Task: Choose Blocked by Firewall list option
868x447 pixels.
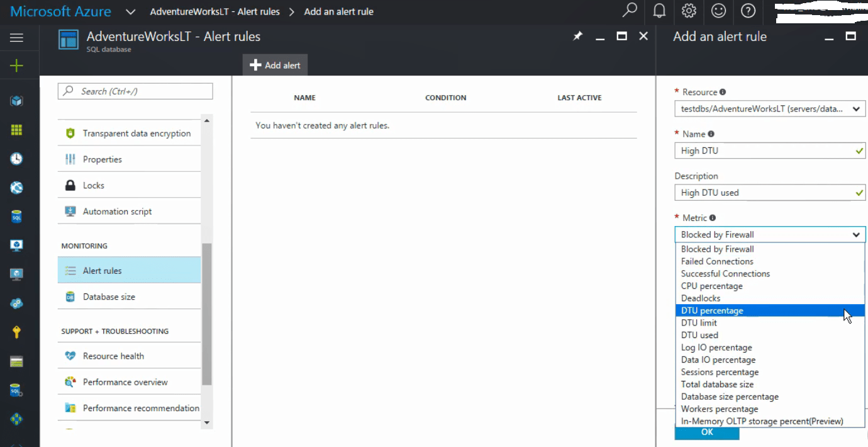Action: [770, 249]
